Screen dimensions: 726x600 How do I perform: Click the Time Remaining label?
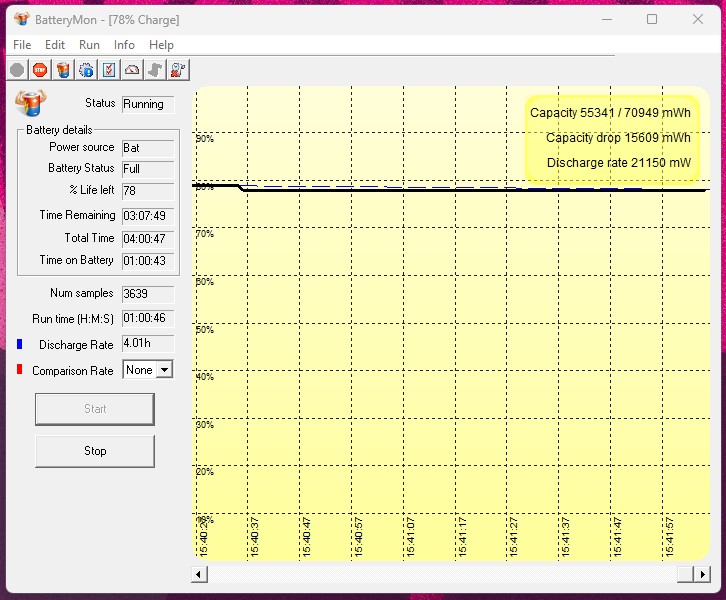click(77, 215)
